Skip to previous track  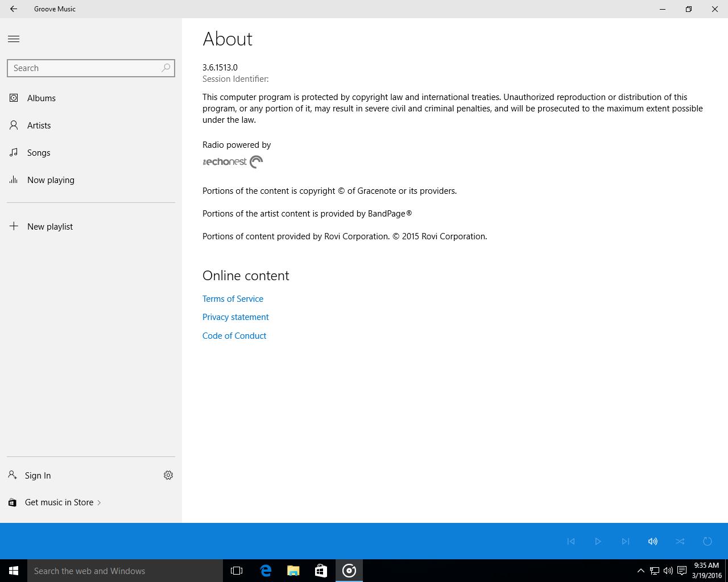pos(571,541)
